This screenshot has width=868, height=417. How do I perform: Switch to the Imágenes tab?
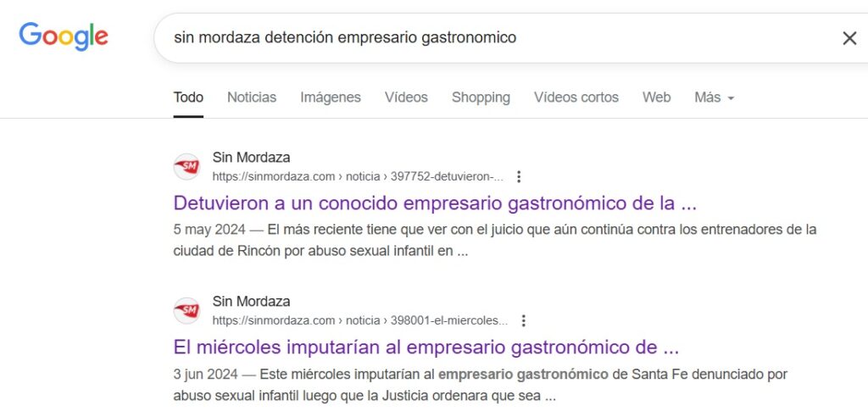pos(331,97)
